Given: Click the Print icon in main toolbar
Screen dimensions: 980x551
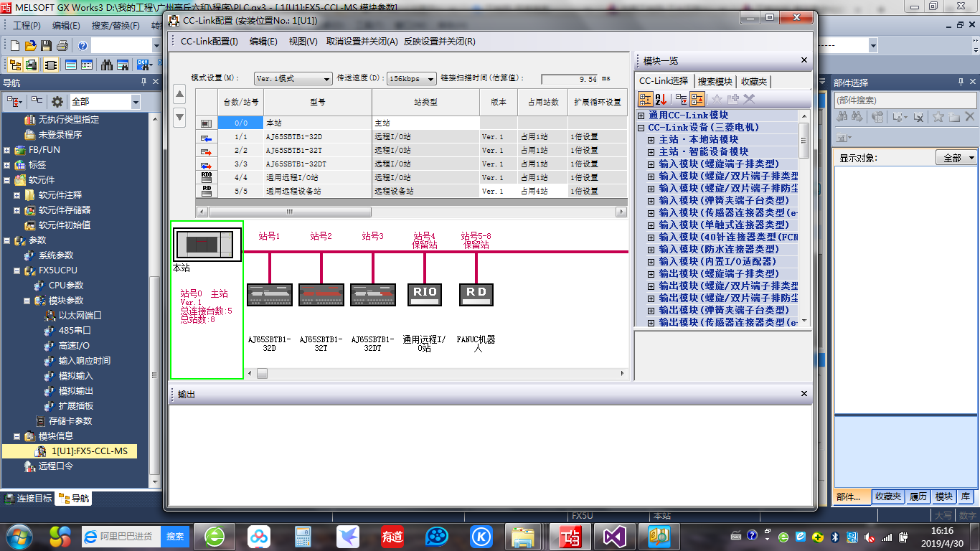Looking at the screenshot, I should click(63, 45).
